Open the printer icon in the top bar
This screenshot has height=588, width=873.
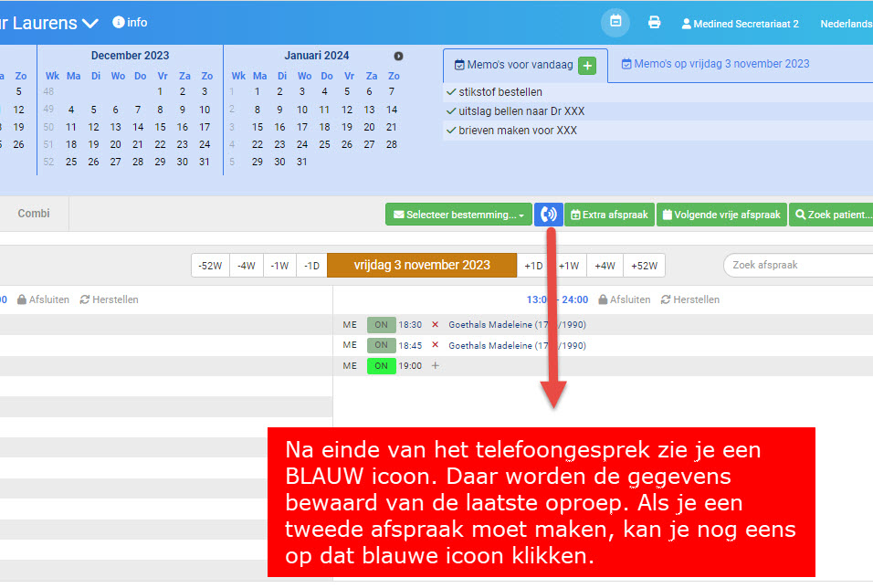[x=653, y=22]
